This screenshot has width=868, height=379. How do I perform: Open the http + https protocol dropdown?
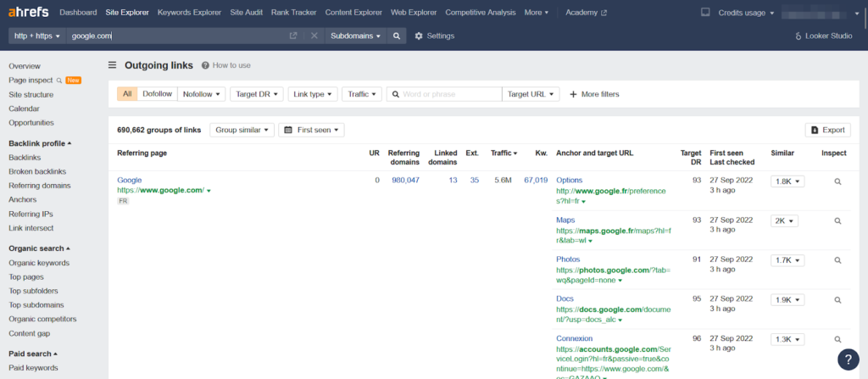[37, 36]
